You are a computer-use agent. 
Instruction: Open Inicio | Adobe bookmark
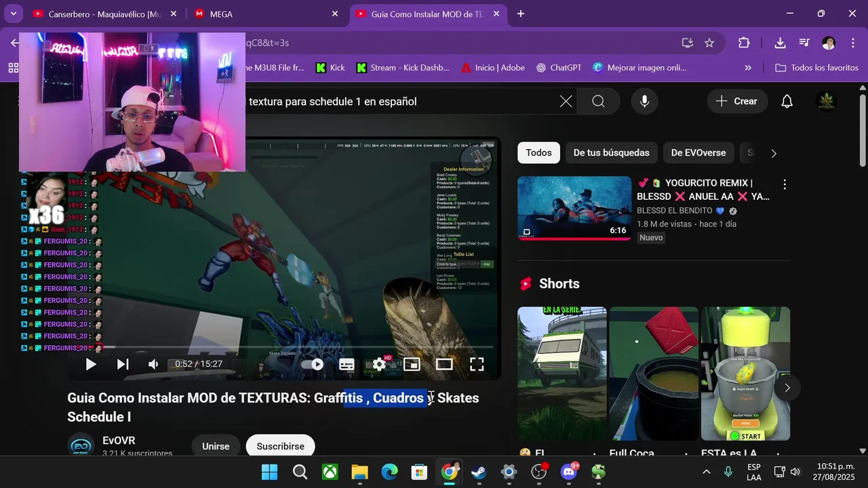493,68
